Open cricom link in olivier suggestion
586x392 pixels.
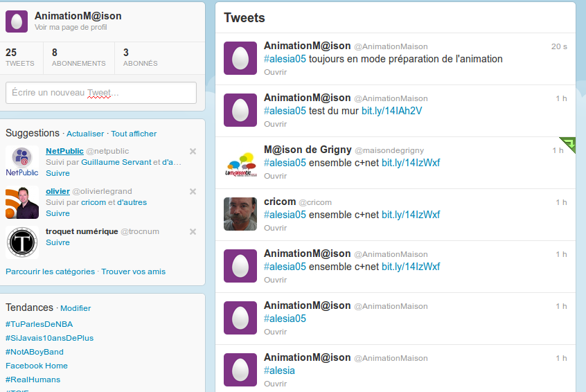coord(94,202)
